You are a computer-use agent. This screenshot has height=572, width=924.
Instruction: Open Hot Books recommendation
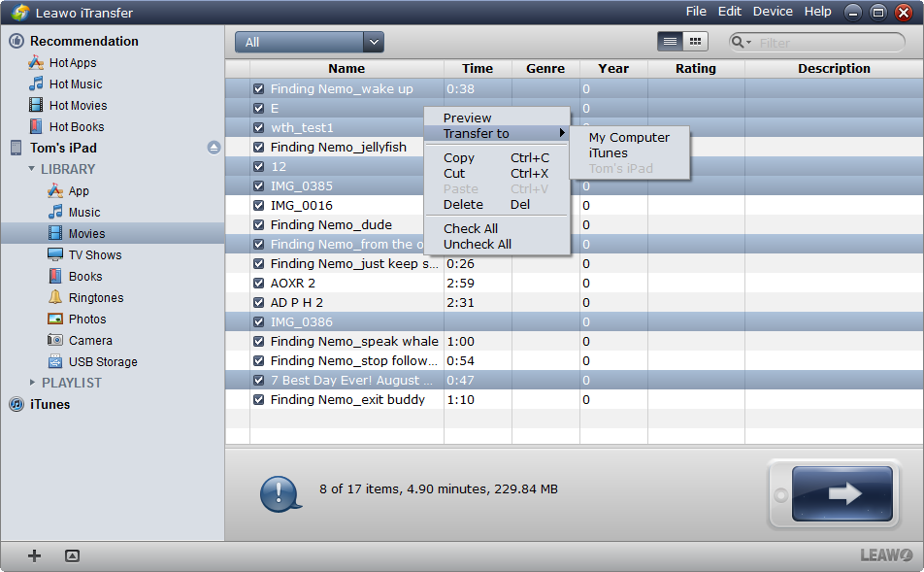pos(77,127)
